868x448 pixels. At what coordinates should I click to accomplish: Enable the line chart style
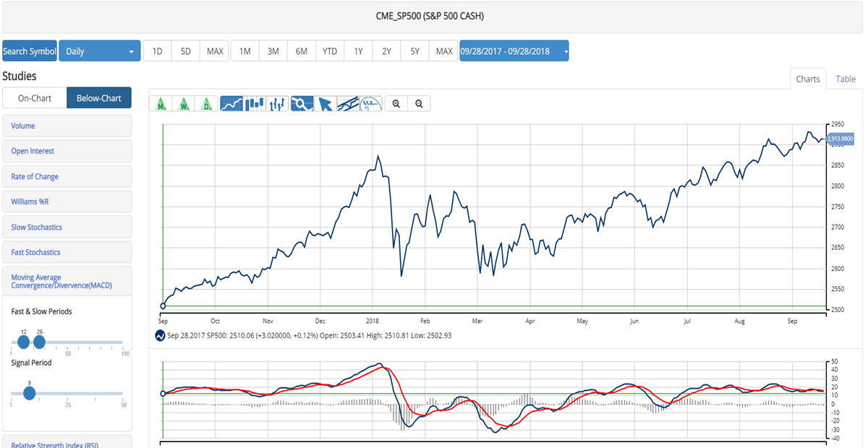tap(231, 103)
